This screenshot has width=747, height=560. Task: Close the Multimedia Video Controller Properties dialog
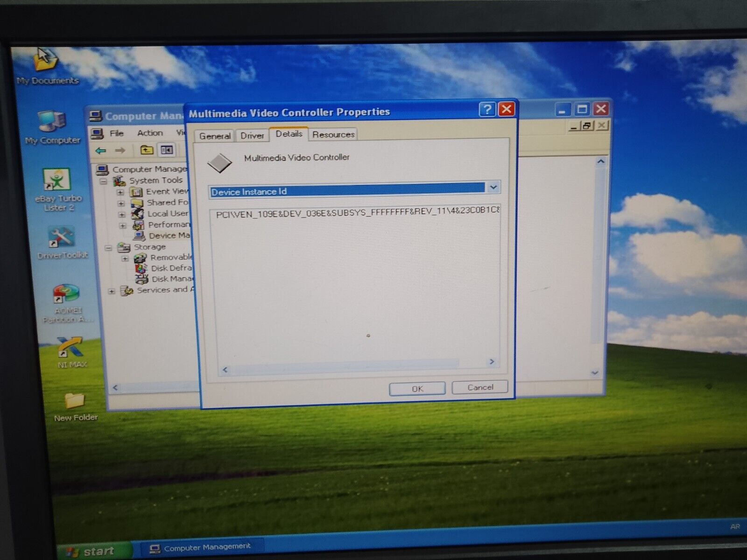(507, 109)
